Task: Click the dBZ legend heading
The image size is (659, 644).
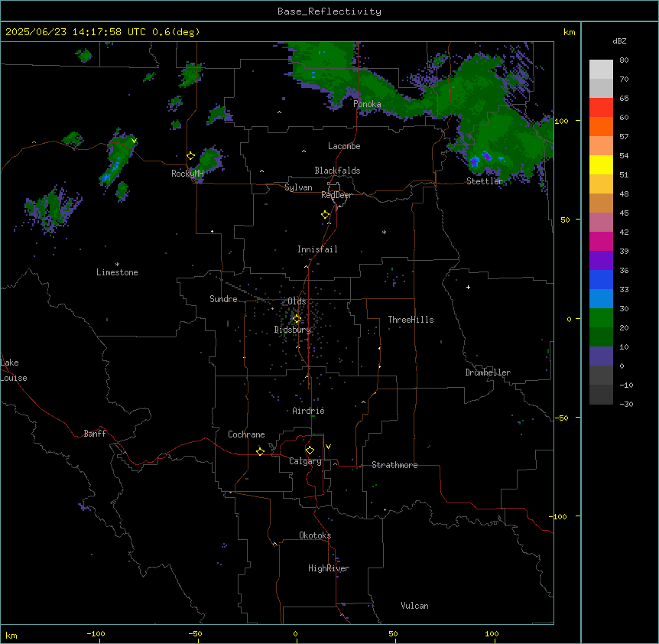Action: tap(619, 41)
